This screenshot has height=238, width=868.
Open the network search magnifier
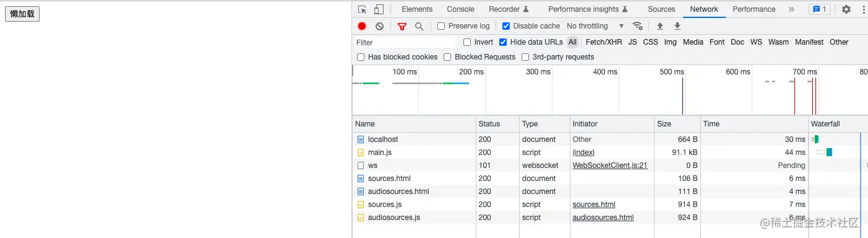point(419,26)
